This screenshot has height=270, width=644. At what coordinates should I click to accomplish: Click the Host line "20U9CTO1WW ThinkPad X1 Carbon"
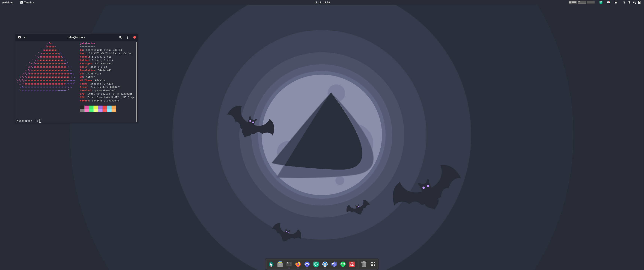[x=106, y=53]
